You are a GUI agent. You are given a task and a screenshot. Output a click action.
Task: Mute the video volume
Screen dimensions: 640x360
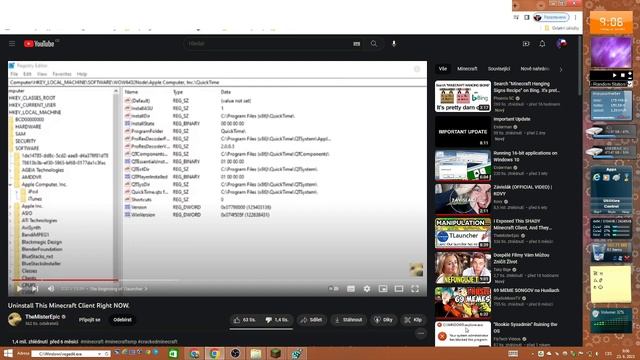pos(51,289)
